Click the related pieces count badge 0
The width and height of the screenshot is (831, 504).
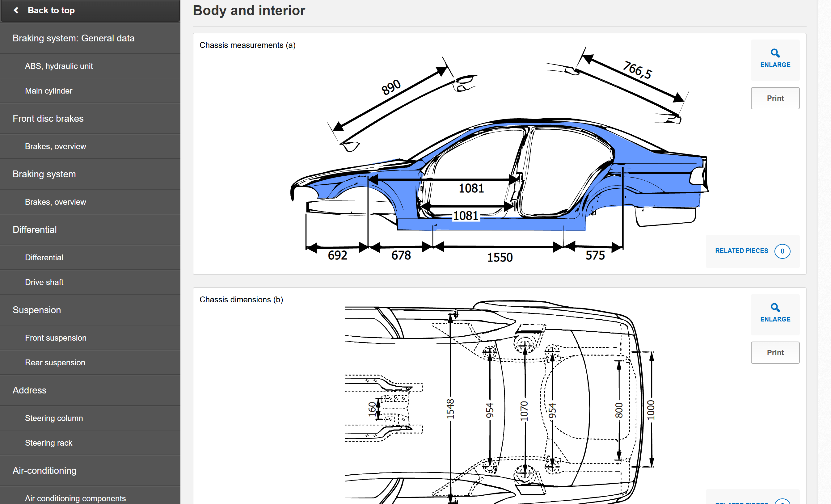[782, 251]
